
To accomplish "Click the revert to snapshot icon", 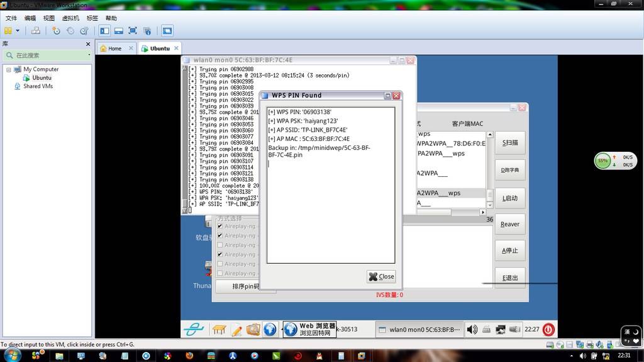I will point(70,30).
